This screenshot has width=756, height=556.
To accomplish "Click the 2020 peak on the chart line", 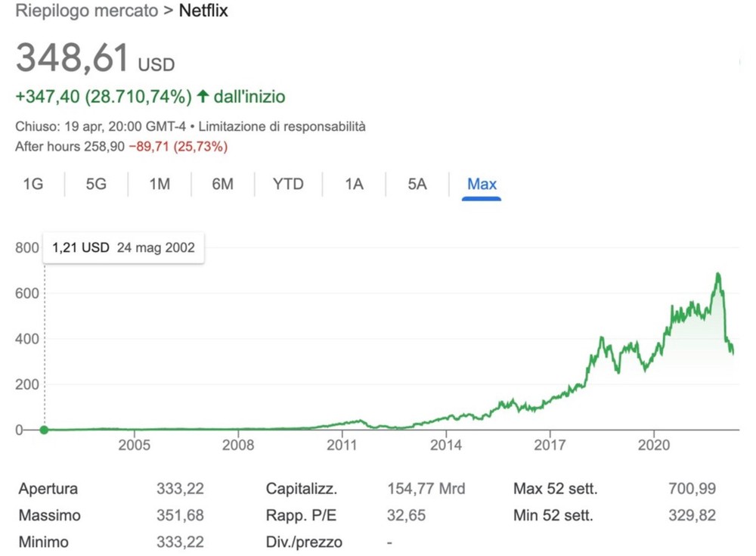I will click(717, 274).
